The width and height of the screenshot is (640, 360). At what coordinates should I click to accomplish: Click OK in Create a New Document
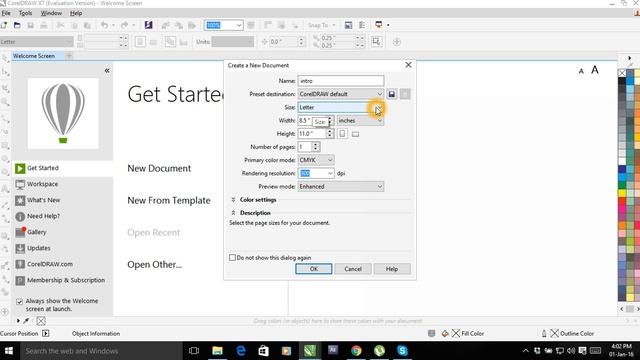point(313,269)
